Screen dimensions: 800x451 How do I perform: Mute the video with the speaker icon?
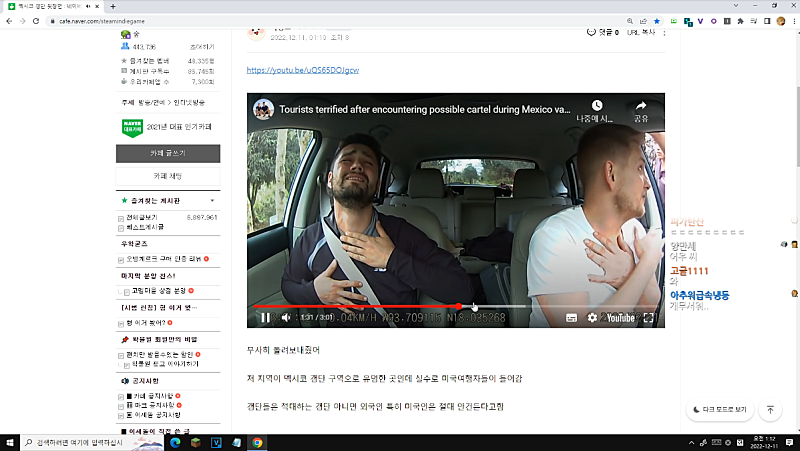[286, 318]
